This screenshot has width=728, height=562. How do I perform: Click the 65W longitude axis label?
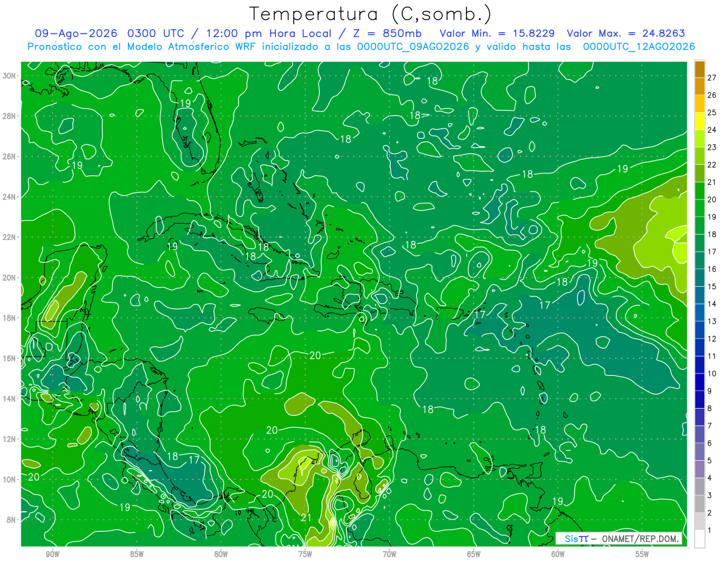click(474, 554)
